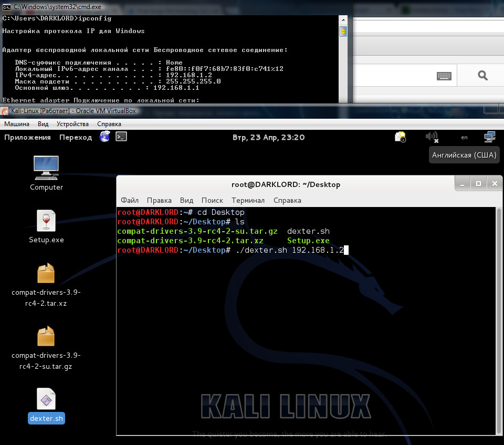Open terminal Файл menu
This screenshot has height=445, width=504.
pyautogui.click(x=130, y=201)
